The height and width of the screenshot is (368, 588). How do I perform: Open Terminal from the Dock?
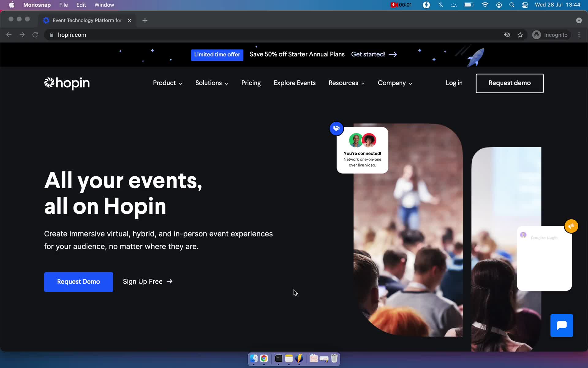(x=279, y=358)
